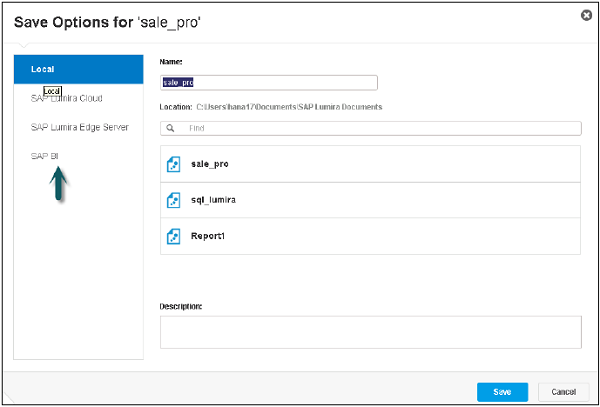Focus the Find search field
The image size is (600, 407).
tap(380, 129)
